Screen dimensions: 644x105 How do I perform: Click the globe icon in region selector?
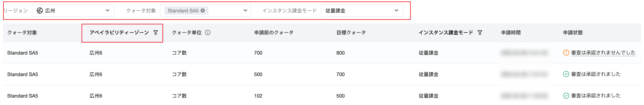tap(40, 11)
